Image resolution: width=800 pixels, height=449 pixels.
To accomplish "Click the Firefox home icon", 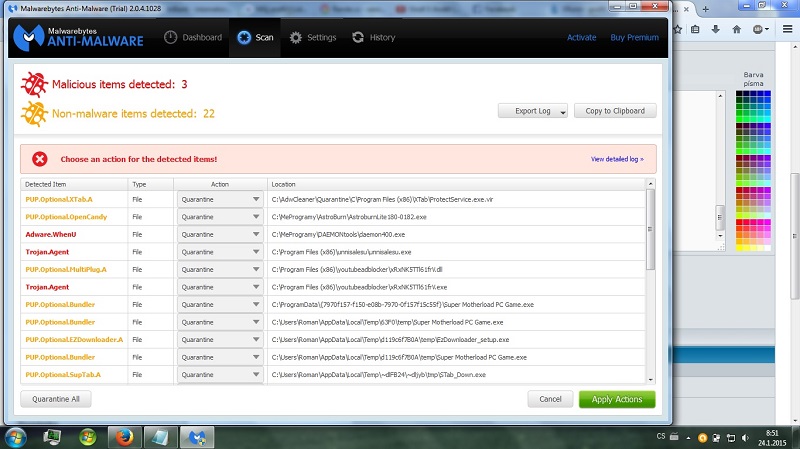I will (736, 30).
